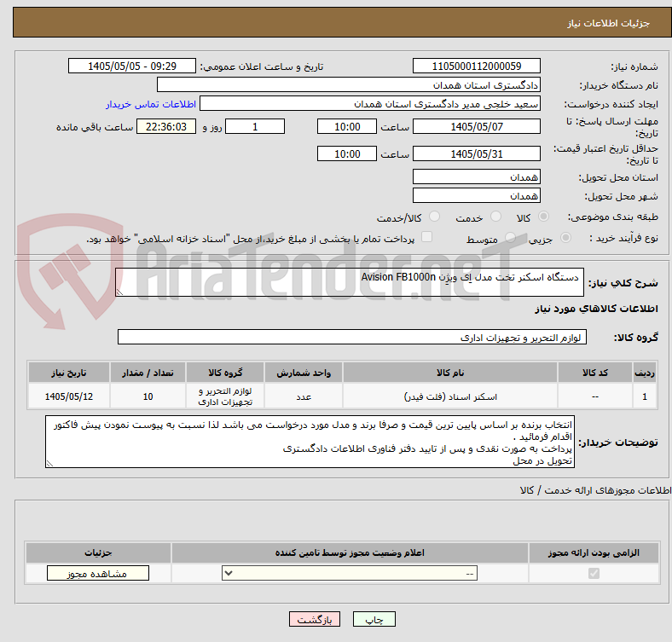
Task: Click the quantity cell showing 10
Action: [148, 396]
